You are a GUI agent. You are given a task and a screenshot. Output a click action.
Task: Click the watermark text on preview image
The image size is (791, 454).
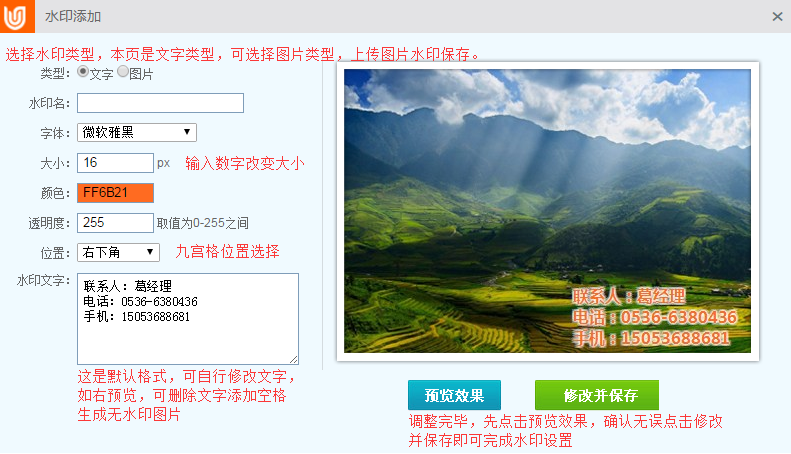click(x=654, y=317)
